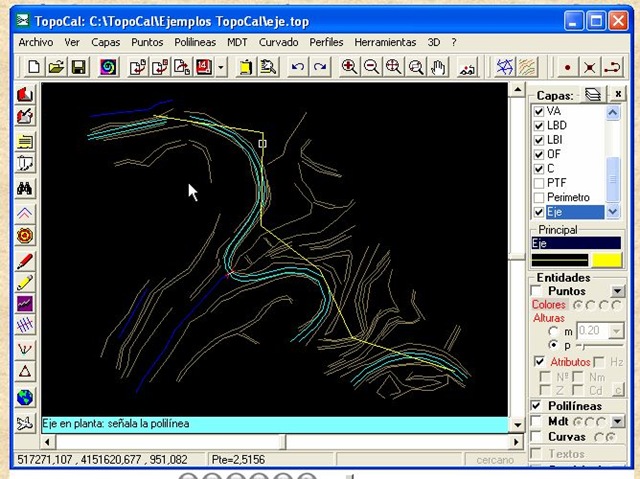
Task: Select the m height radio button
Action: pyautogui.click(x=553, y=331)
